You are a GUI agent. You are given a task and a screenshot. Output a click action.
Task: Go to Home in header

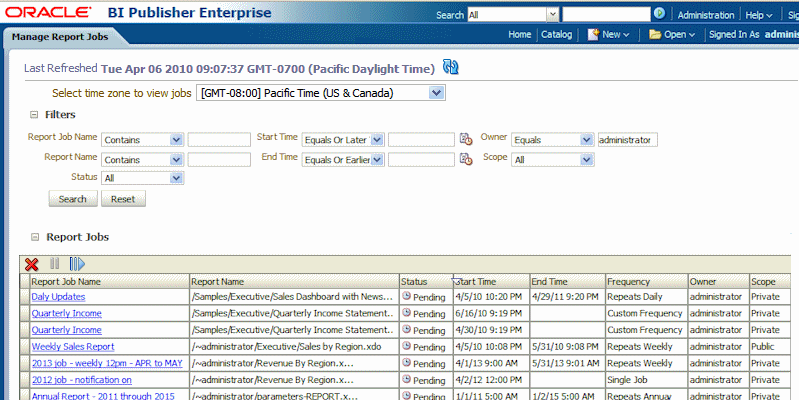pos(520,34)
